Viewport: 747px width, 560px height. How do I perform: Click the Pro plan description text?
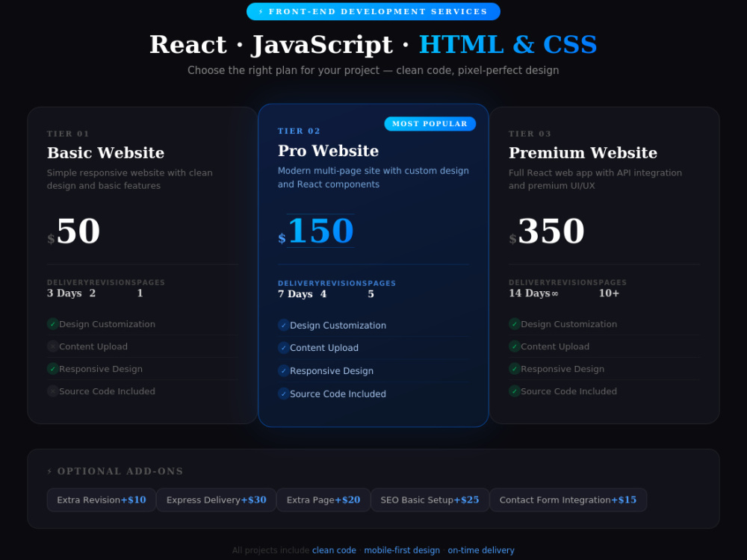click(373, 177)
